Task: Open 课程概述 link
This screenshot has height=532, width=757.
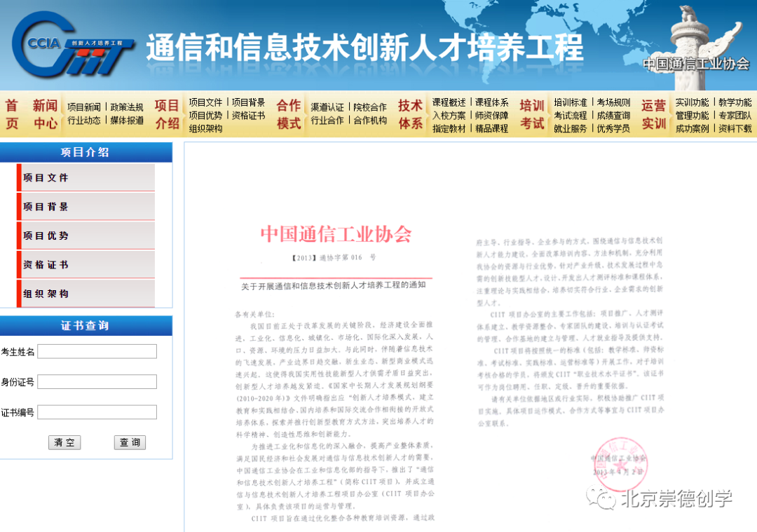Action: [449, 102]
